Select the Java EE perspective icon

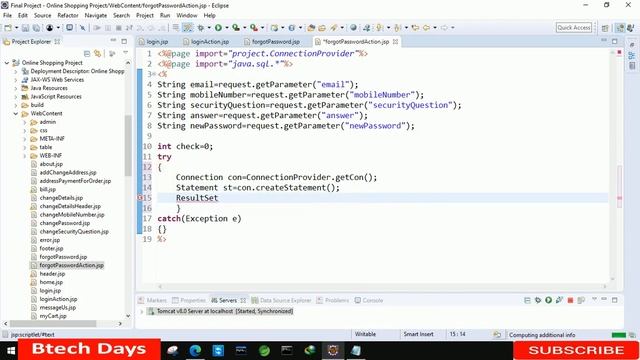pos(620,28)
